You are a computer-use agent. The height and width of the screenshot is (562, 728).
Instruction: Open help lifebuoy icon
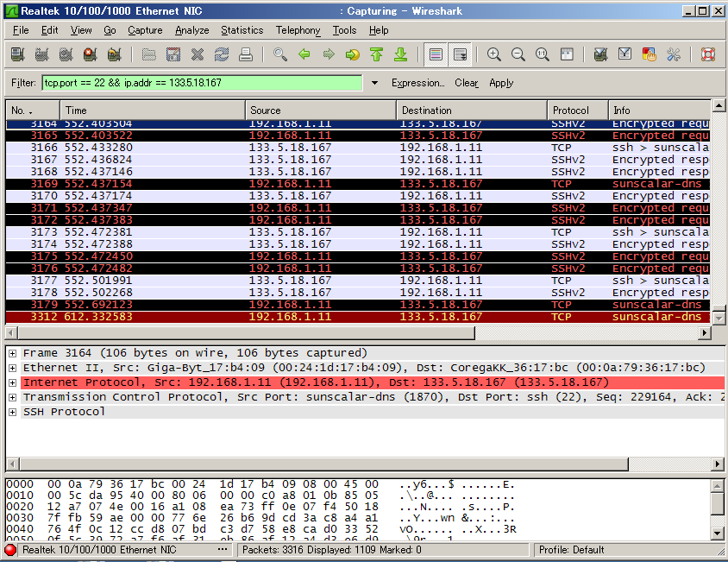click(707, 54)
